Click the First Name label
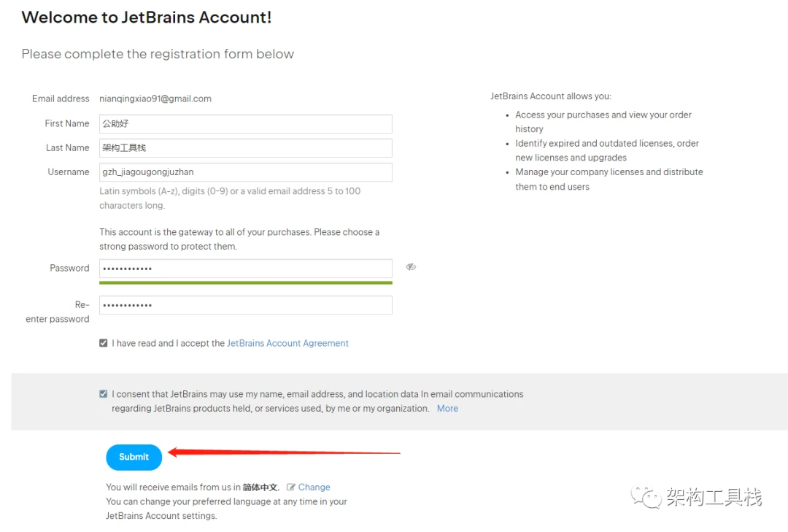 tap(67, 123)
